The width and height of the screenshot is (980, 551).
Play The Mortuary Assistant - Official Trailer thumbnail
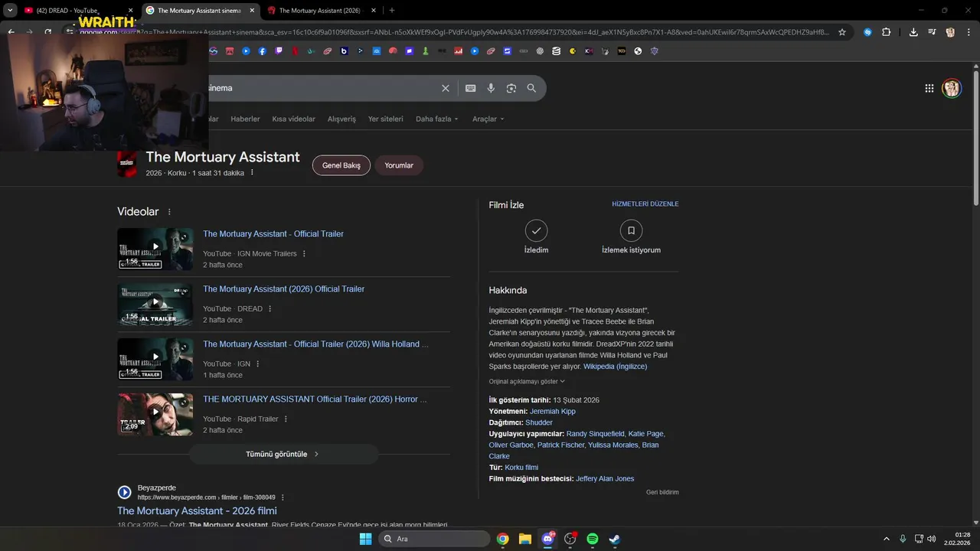155,249
